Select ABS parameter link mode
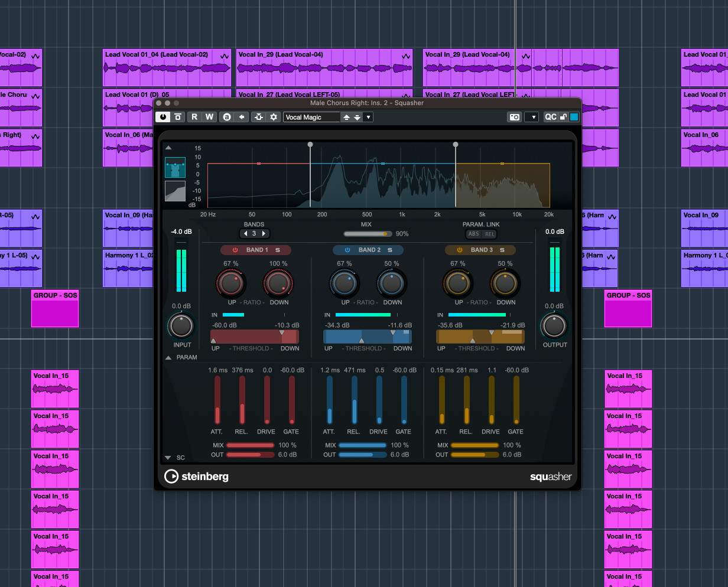728x587 pixels. click(x=474, y=234)
